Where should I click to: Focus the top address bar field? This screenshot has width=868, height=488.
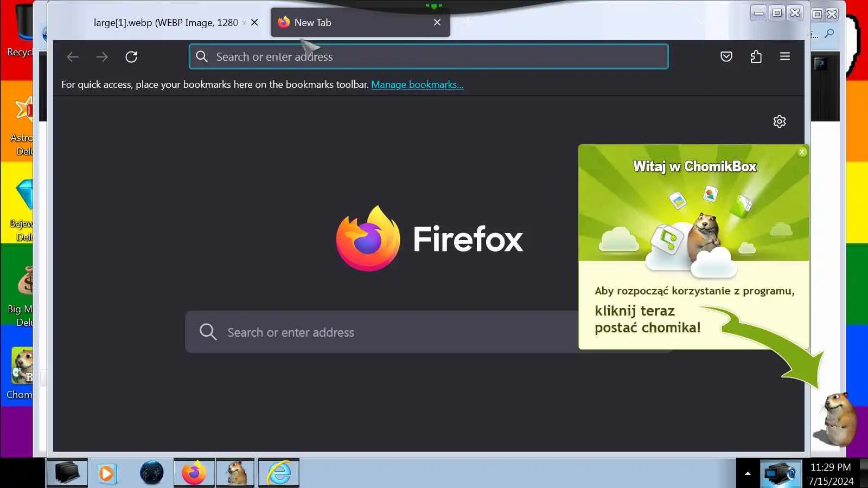[429, 56]
